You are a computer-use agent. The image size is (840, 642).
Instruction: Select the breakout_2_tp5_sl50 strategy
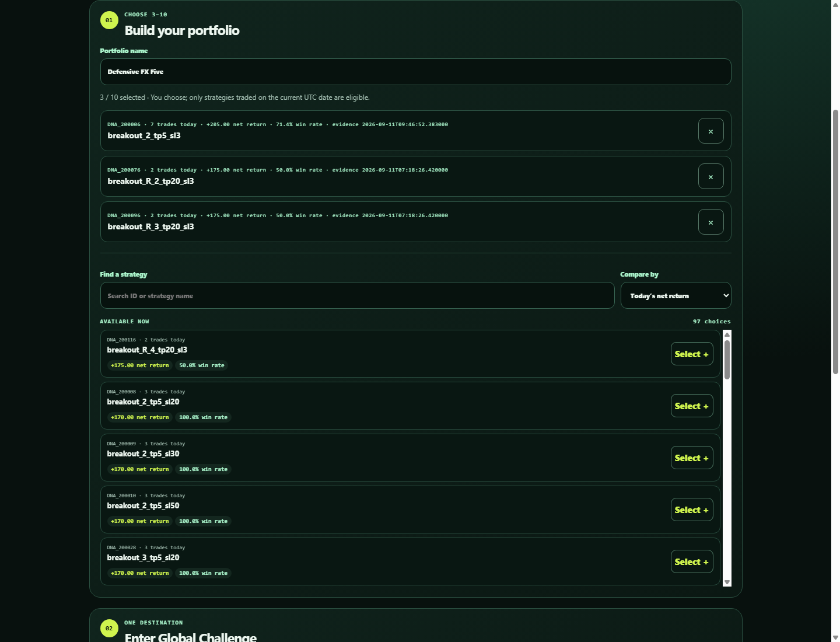click(x=692, y=510)
